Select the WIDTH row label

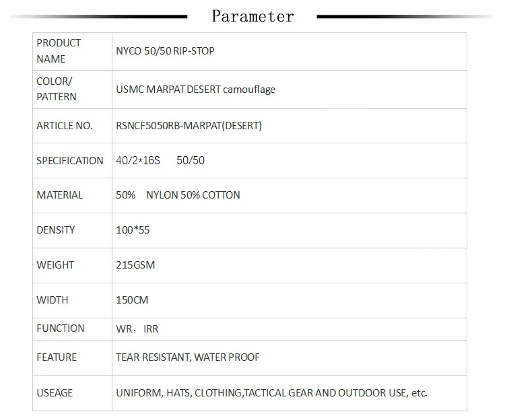tap(52, 300)
